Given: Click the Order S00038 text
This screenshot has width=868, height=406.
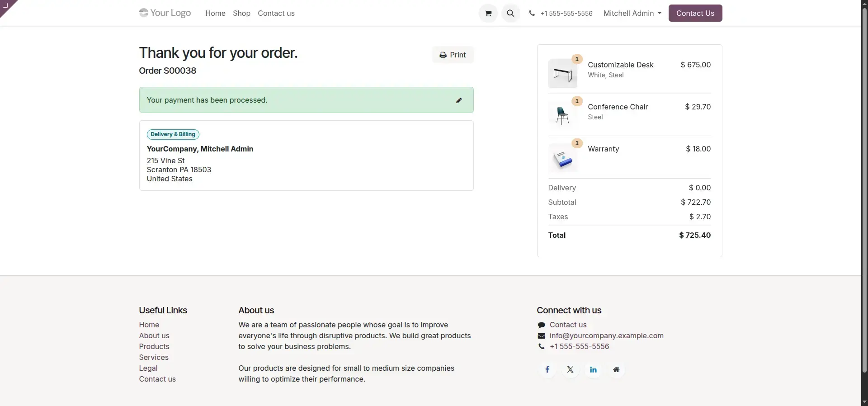Looking at the screenshot, I should click(168, 71).
